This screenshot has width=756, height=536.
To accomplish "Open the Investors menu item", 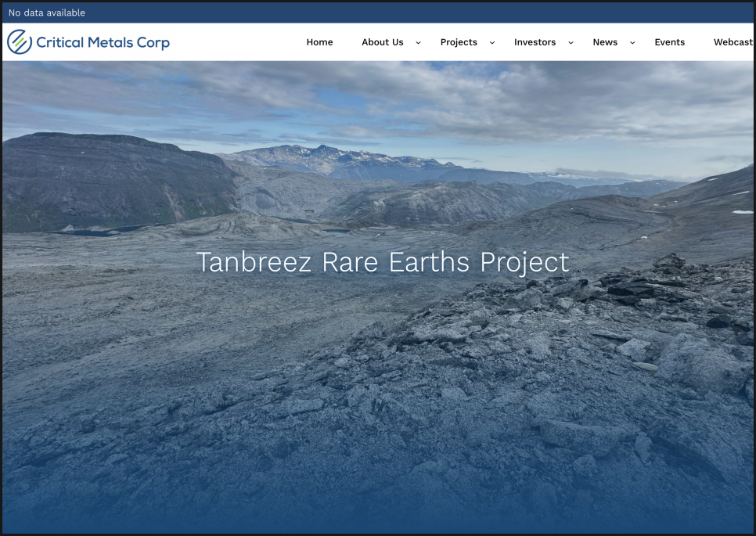I will [535, 42].
